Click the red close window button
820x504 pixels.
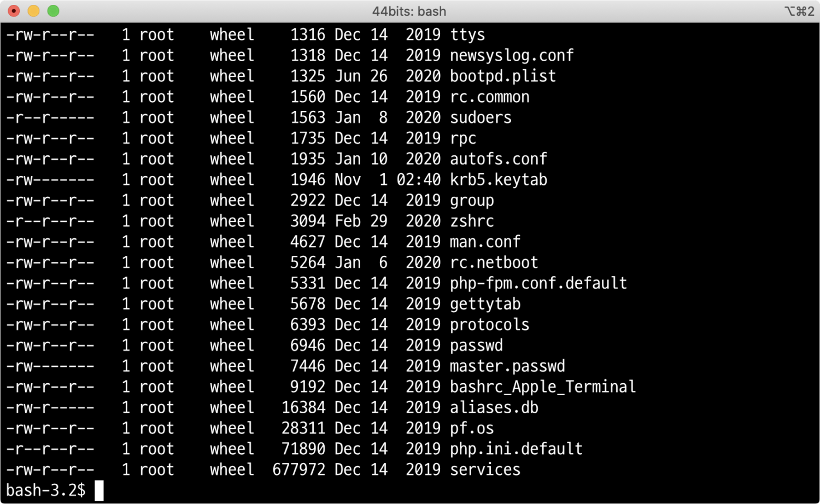click(x=14, y=11)
